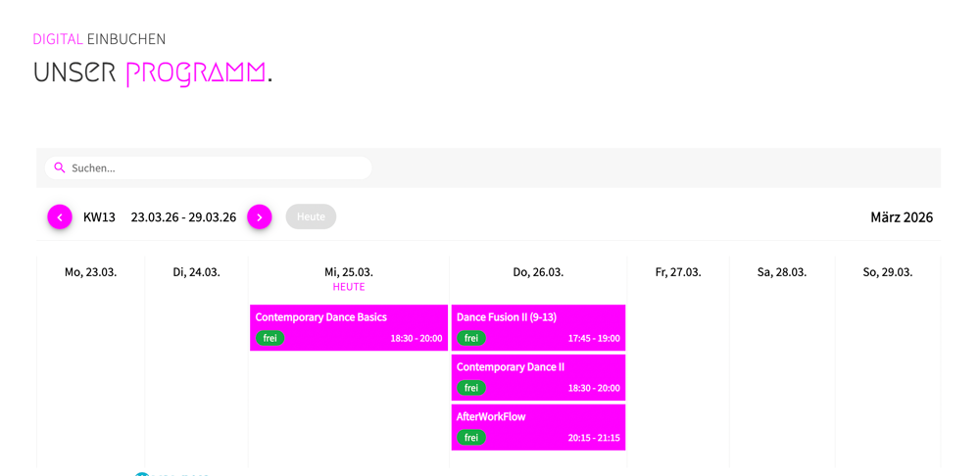Select the Mi, 25.03. day header
This screenshot has height=476, width=980.
click(x=349, y=272)
